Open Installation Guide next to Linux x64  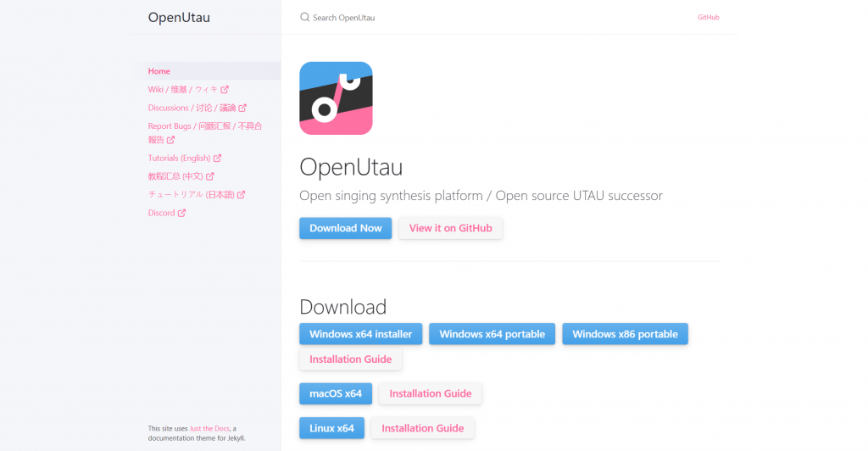coord(422,428)
